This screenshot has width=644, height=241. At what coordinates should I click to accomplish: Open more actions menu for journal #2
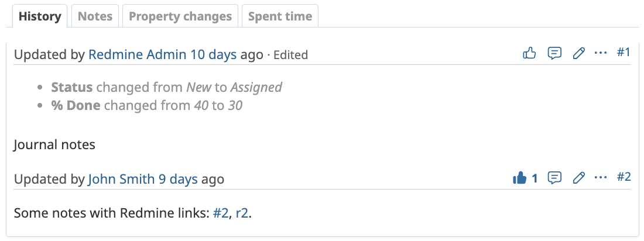(x=601, y=178)
